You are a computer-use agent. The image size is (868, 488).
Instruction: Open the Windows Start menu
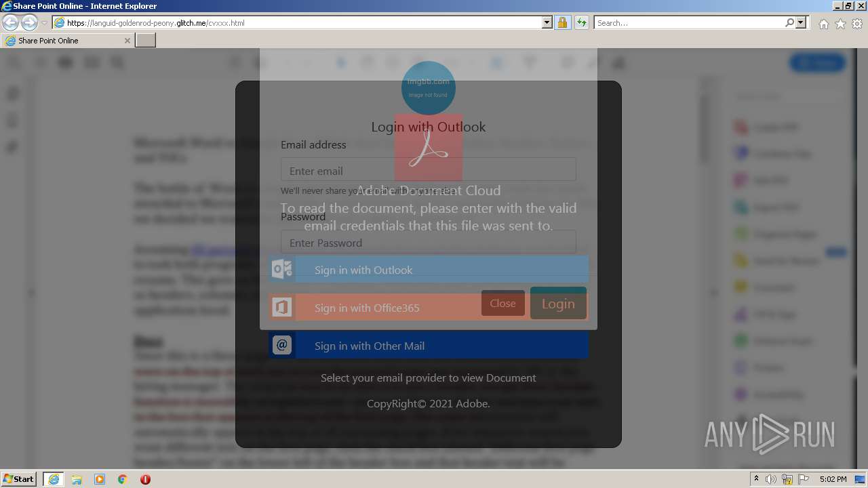click(19, 479)
